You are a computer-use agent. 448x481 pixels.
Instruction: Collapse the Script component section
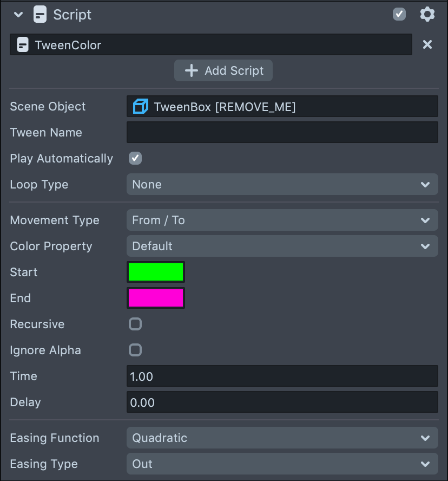(x=18, y=15)
